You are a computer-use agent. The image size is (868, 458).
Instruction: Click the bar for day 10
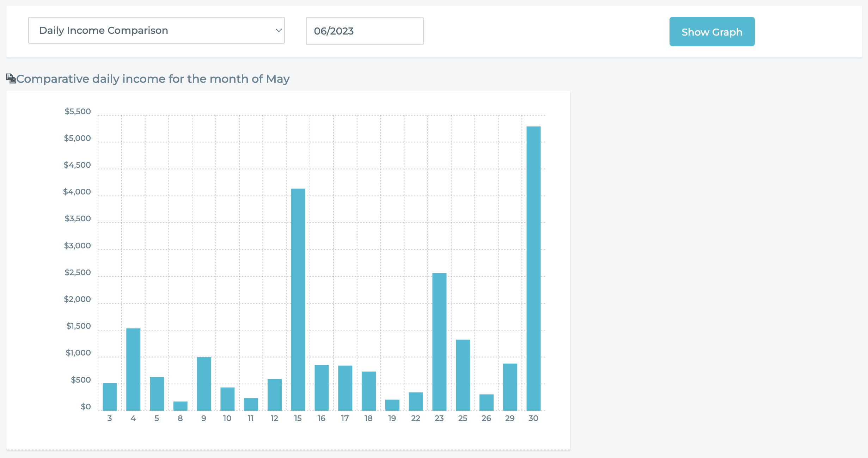(227, 399)
